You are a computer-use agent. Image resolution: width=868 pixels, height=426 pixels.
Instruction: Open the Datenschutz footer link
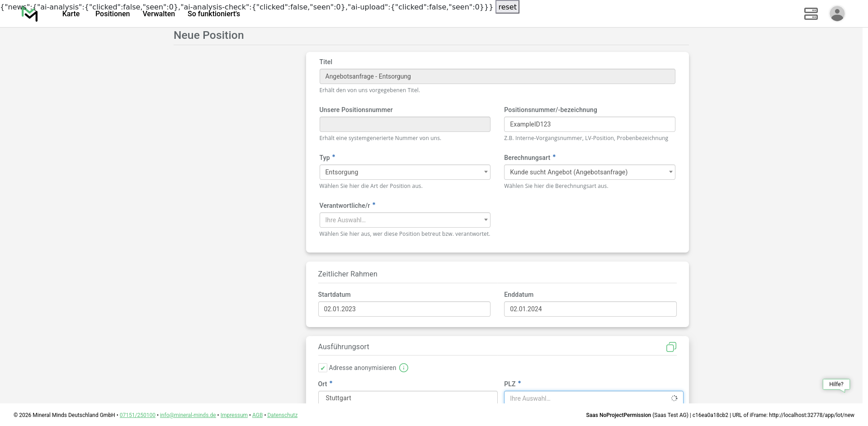click(282, 415)
